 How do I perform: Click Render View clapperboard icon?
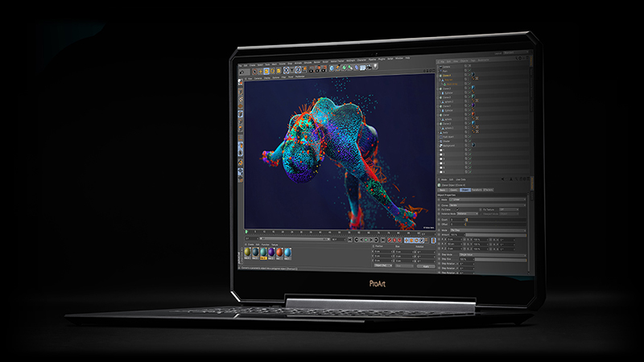(312, 69)
